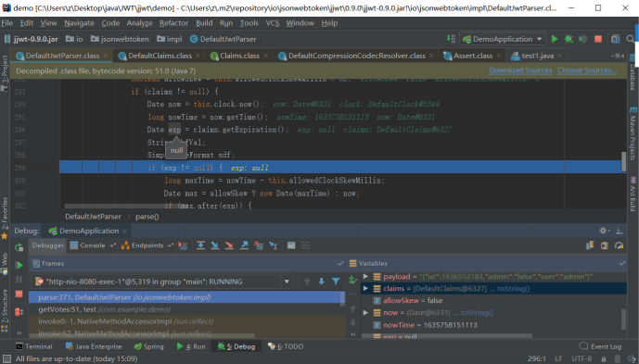Expand the now variable node
The width and height of the screenshot is (639, 364).
point(365,313)
